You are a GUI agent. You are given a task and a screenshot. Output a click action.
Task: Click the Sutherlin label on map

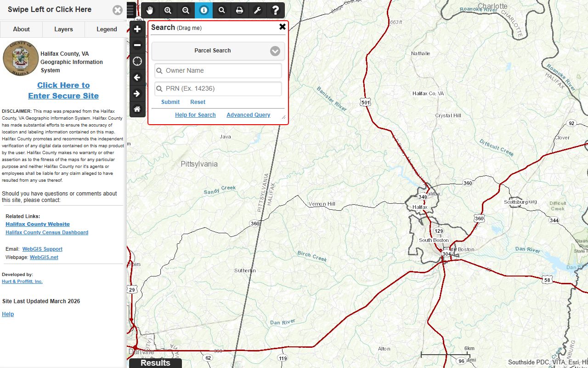[245, 271]
